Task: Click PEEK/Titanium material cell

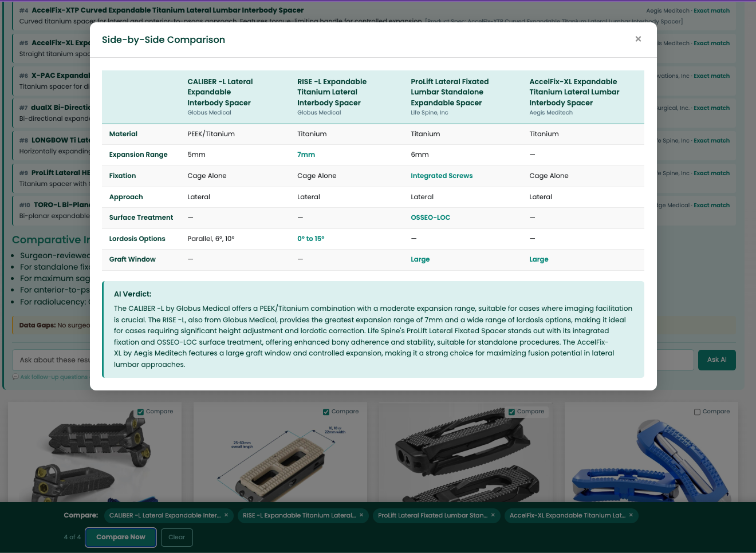Action: tap(211, 134)
